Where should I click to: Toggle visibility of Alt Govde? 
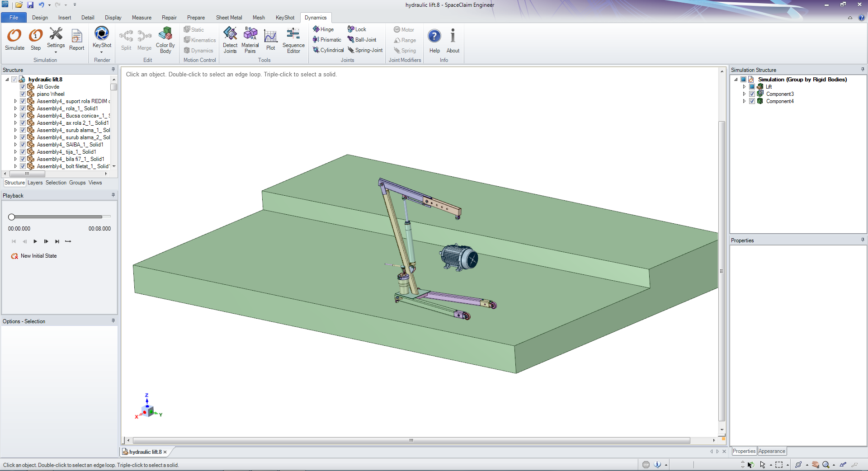click(23, 86)
